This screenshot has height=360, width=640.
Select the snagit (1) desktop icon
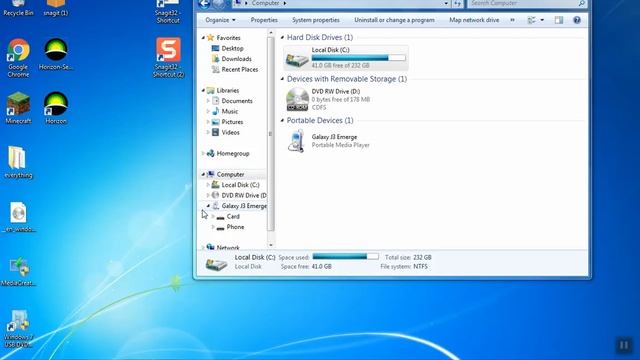point(56,8)
